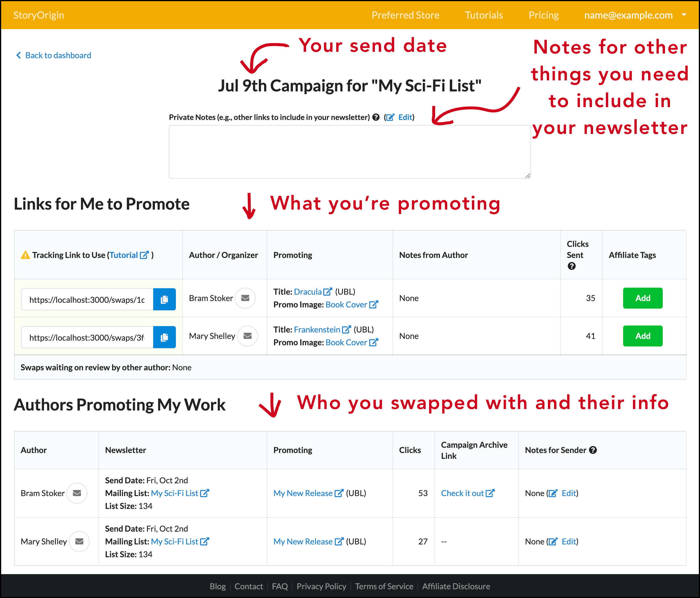This screenshot has height=598, width=700.
Task: Add affiliate tags for the Dracula swap
Action: (642, 298)
